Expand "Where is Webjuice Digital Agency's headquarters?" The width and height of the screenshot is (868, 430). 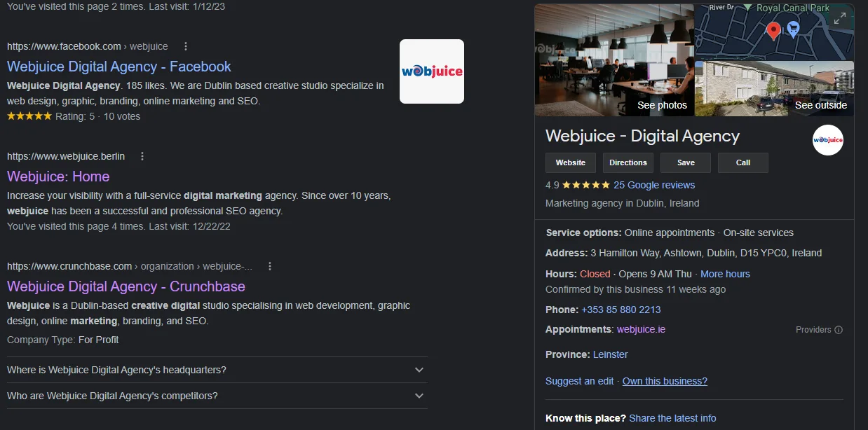pyautogui.click(x=217, y=370)
